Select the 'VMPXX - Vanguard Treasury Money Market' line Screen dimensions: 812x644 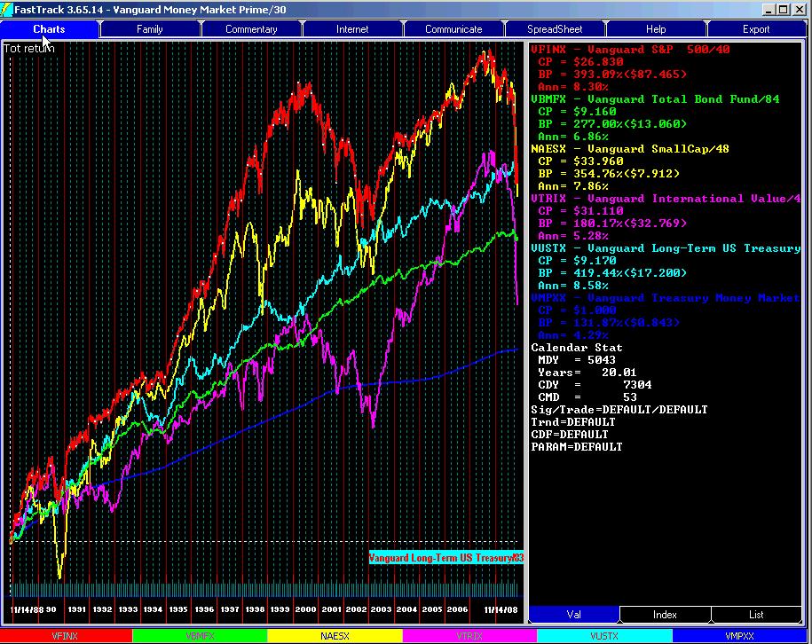click(x=666, y=298)
